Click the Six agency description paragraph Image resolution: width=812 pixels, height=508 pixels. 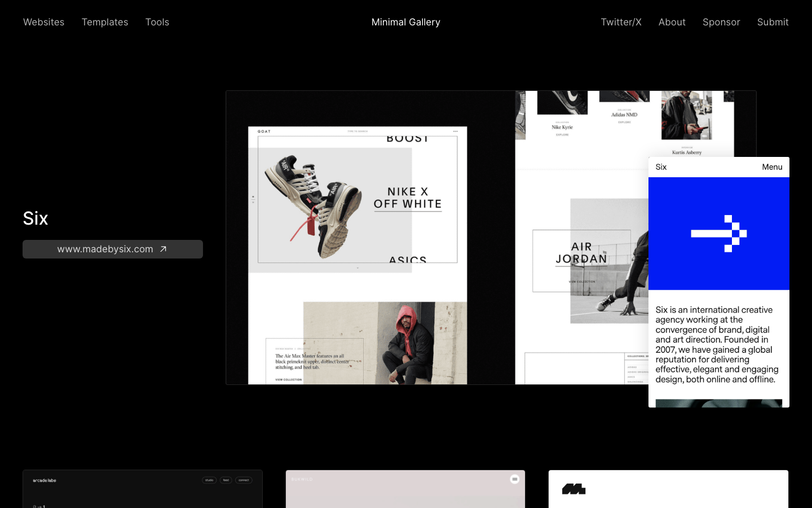(717, 344)
